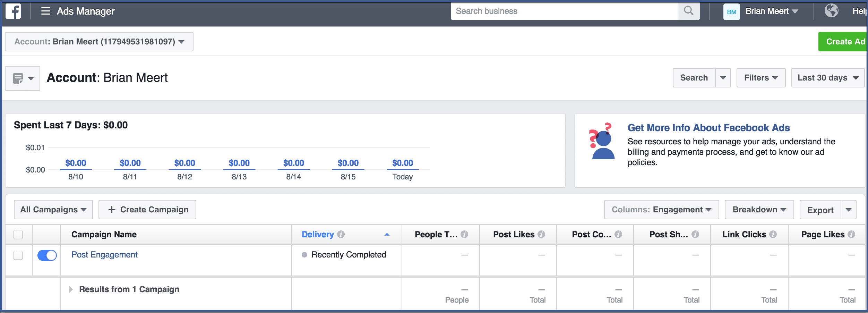Check the select-all campaigns checkbox

point(18,235)
